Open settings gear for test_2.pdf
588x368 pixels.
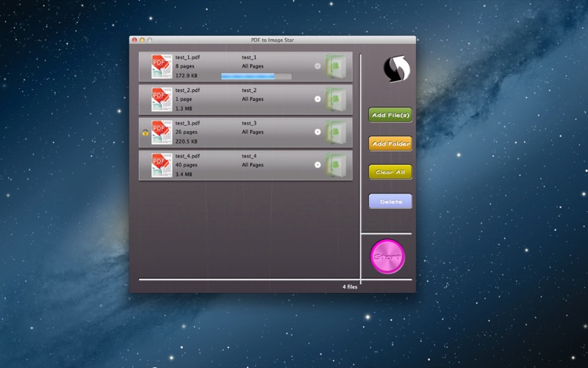click(x=318, y=99)
